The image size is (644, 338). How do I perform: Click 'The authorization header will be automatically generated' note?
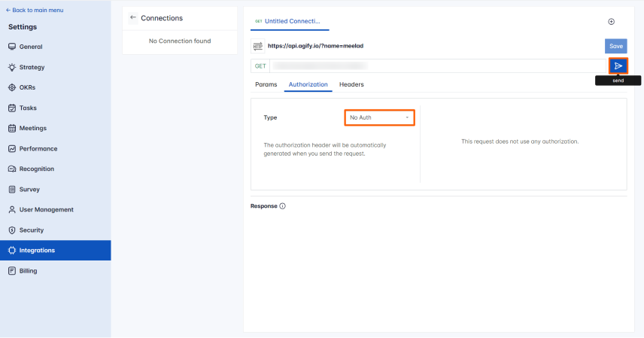(x=325, y=149)
